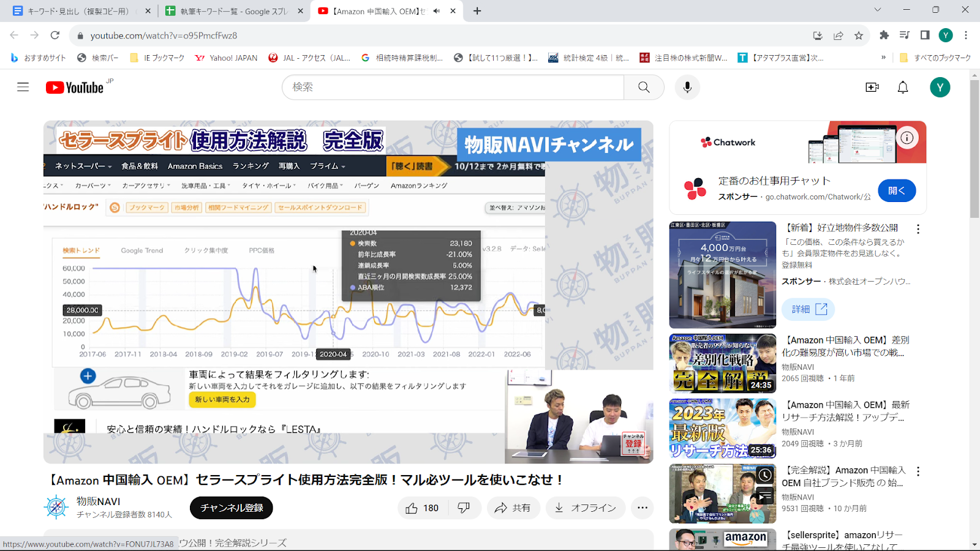Click the 開く button on Chatwork ad
The image size is (980, 551).
click(x=897, y=190)
